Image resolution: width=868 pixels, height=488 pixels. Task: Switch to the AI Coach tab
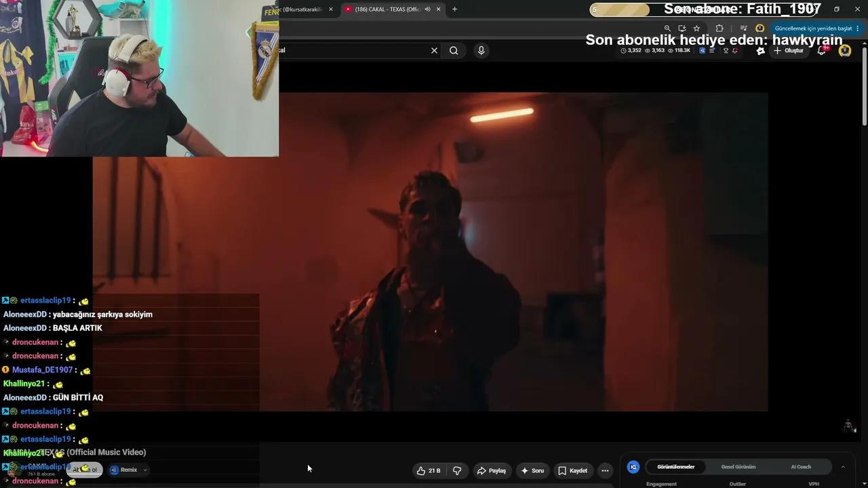801,467
